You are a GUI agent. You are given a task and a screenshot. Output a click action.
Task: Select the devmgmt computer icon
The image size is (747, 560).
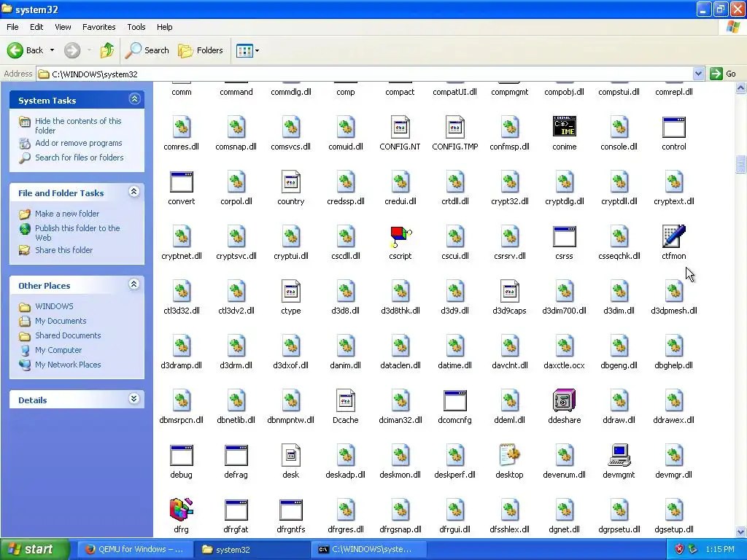point(619,455)
